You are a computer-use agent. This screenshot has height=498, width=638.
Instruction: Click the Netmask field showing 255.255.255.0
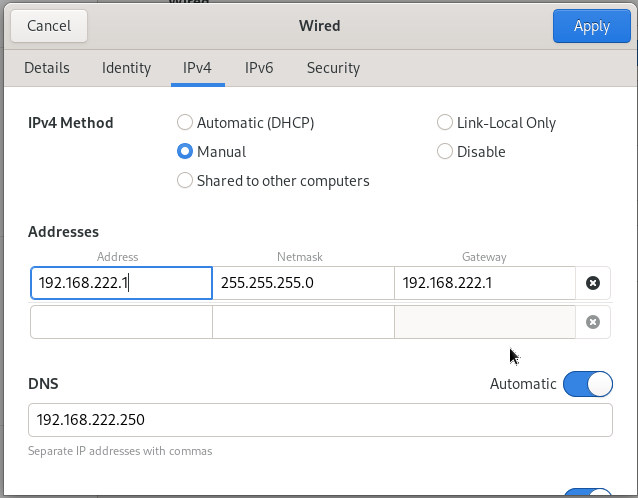tap(303, 283)
